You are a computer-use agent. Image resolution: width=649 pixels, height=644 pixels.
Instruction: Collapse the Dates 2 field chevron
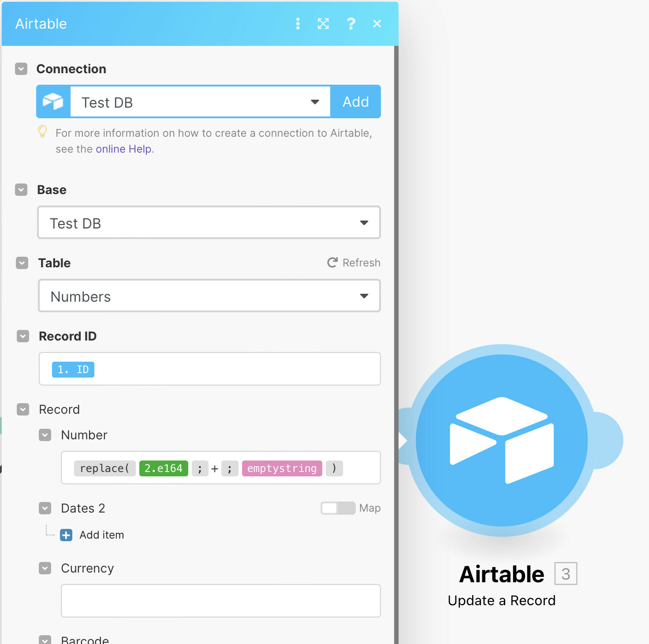click(x=45, y=508)
